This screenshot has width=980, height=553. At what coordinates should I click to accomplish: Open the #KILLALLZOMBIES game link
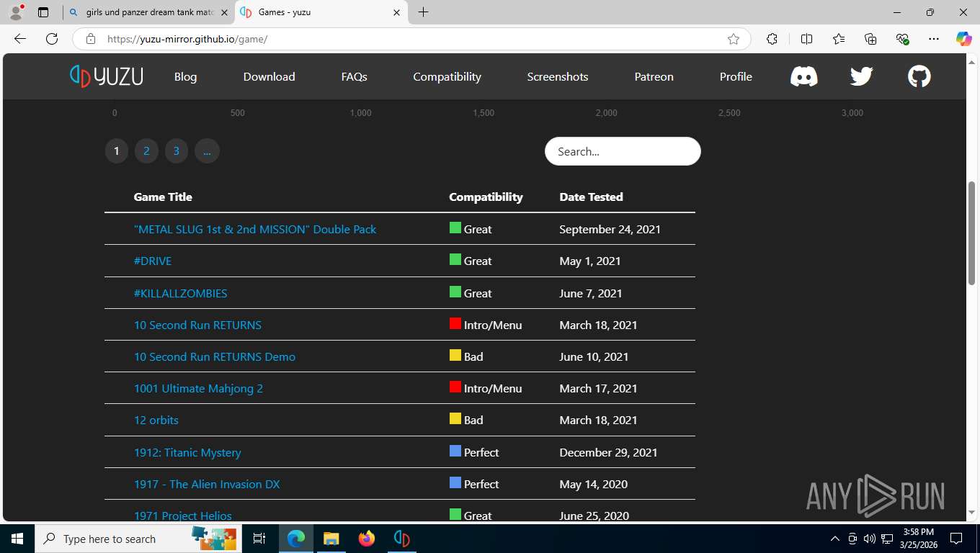180,293
